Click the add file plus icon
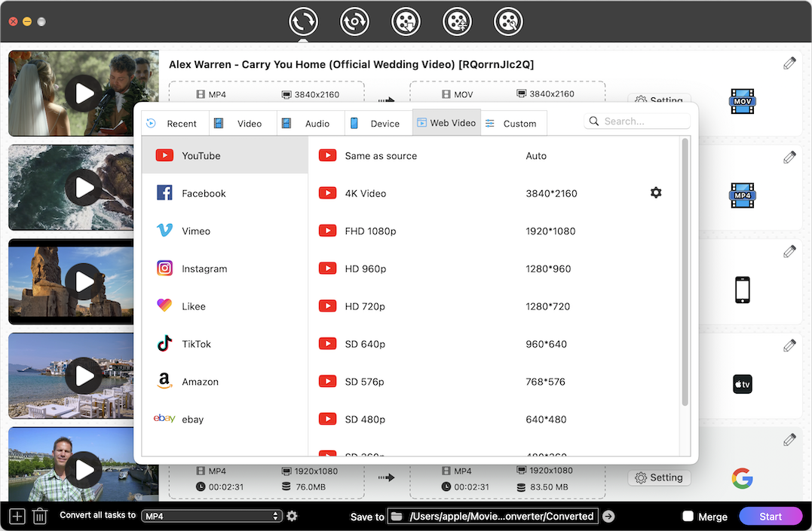The height and width of the screenshot is (531, 812). tap(17, 517)
